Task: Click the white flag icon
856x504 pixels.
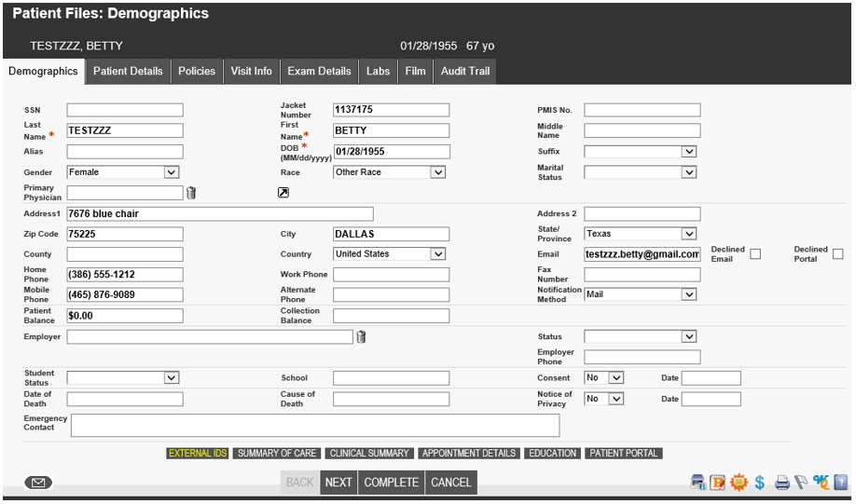Action: (x=801, y=483)
